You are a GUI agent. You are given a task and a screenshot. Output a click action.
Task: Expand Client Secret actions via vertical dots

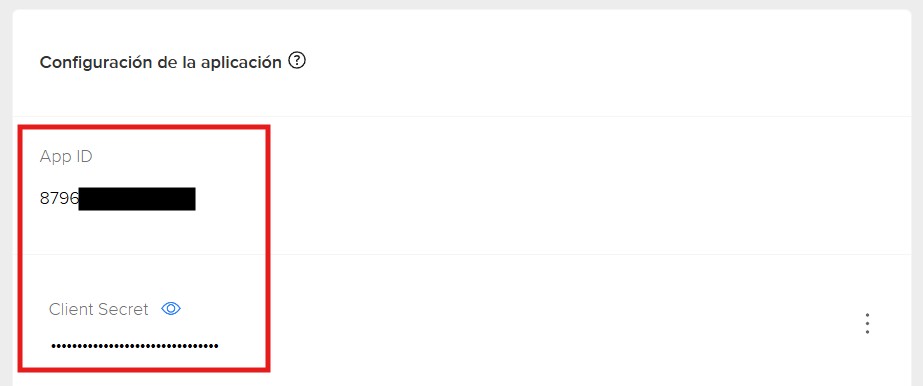(x=867, y=324)
